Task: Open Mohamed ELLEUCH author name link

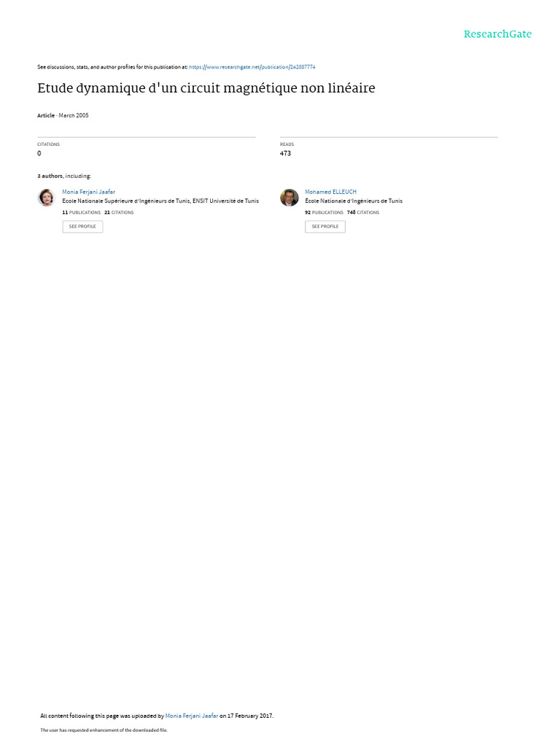Action: (x=330, y=192)
